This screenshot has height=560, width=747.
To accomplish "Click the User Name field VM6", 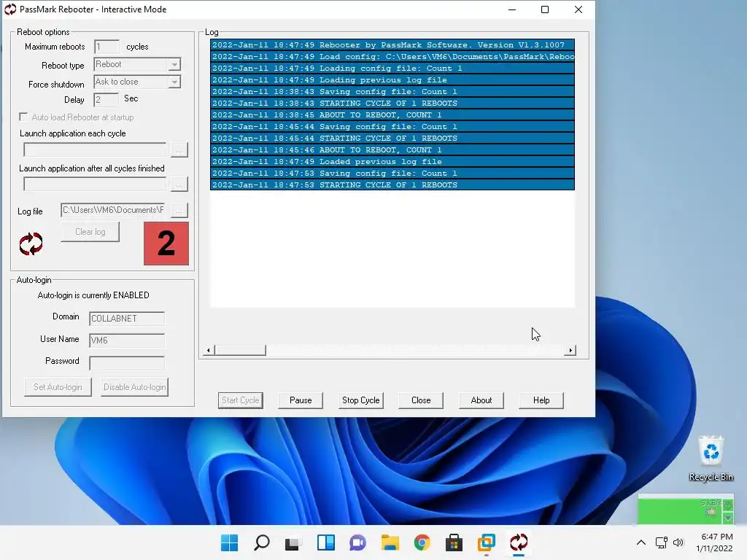I will click(127, 341).
